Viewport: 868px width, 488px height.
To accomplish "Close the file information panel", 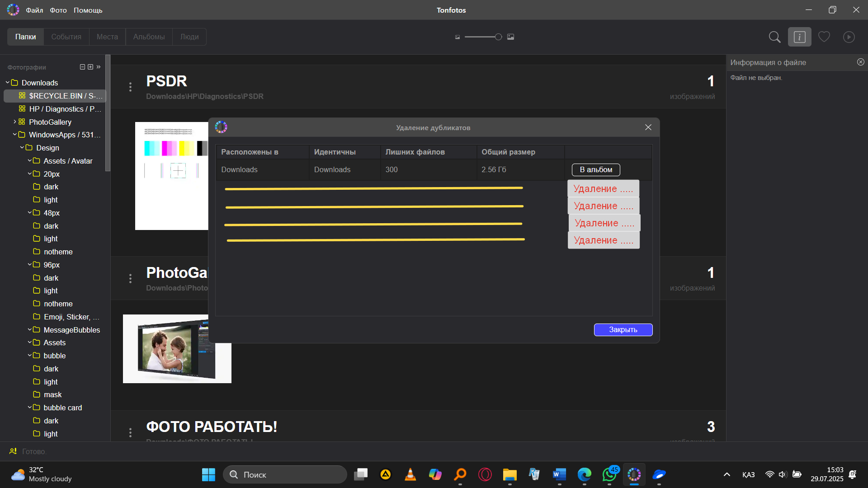I will (x=861, y=62).
